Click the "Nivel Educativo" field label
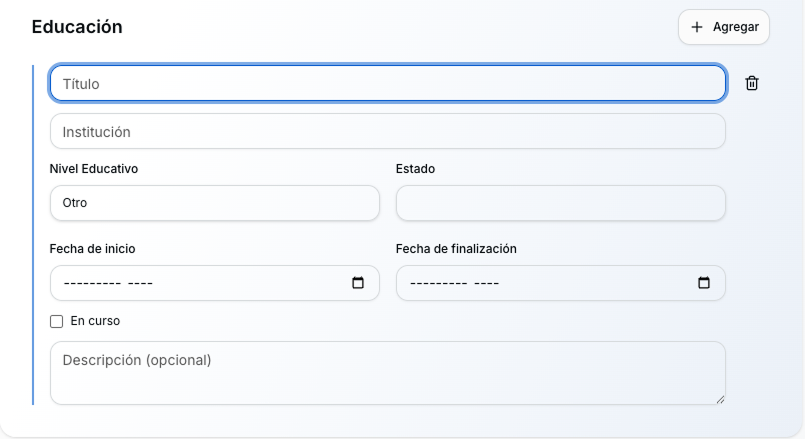The width and height of the screenshot is (805, 439). point(94,169)
